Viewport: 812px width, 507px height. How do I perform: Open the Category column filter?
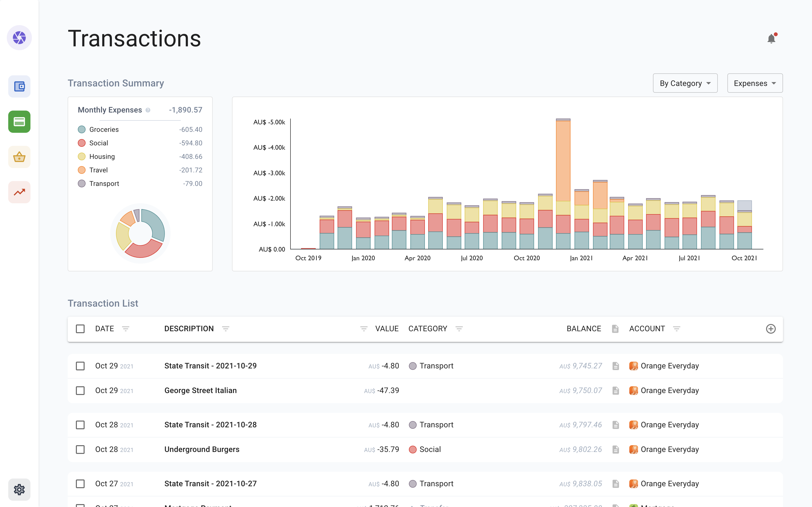coord(459,329)
